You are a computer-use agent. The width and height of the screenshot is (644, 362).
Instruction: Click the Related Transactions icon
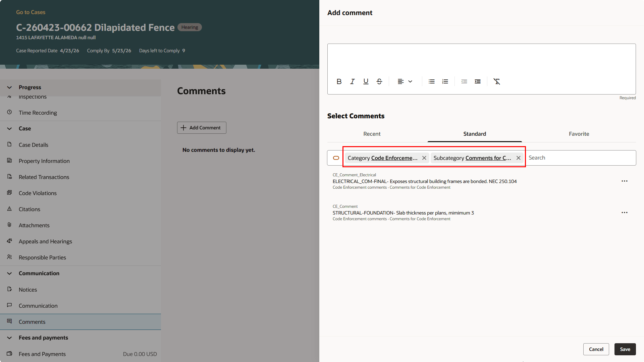9,177
